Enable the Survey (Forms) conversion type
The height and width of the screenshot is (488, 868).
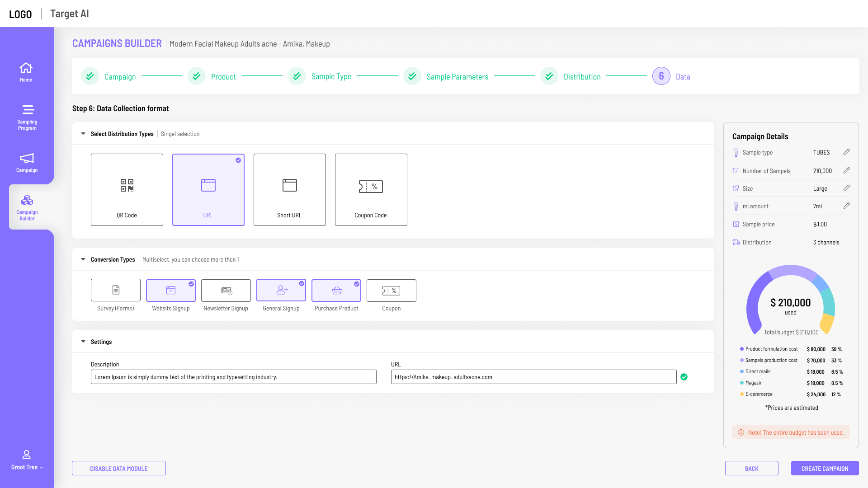coord(116,290)
